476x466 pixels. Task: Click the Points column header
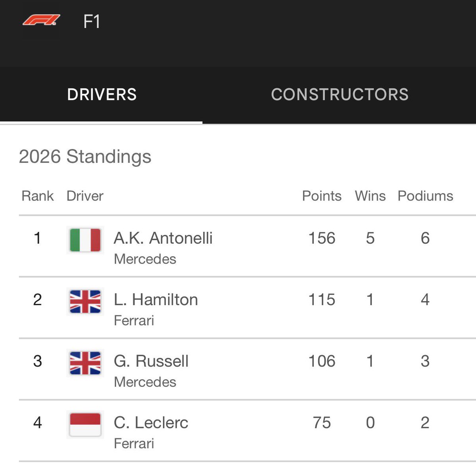coord(322,196)
